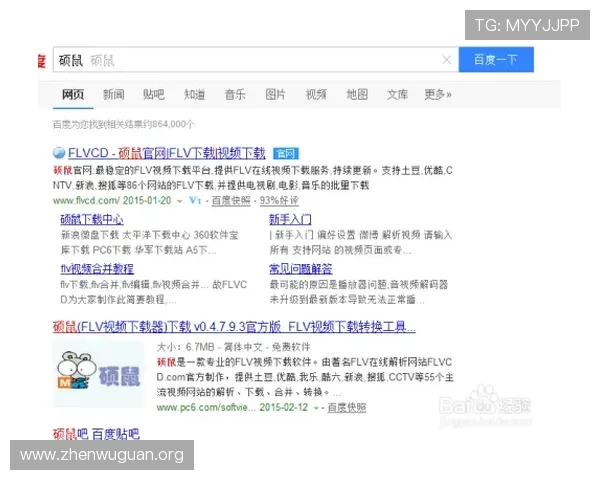Open the 硕鼠吧 百度贴吧 result
Viewport: 600px width, 480px height.
[x=96, y=434]
